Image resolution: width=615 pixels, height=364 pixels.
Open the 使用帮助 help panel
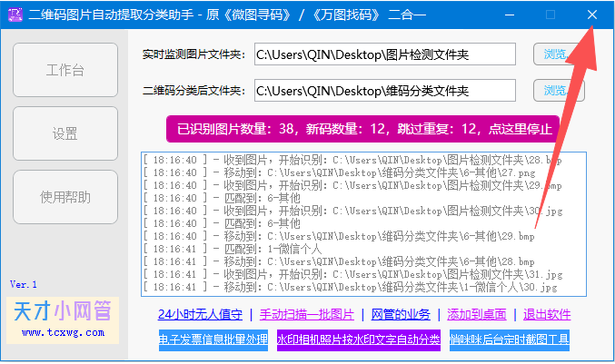65,197
